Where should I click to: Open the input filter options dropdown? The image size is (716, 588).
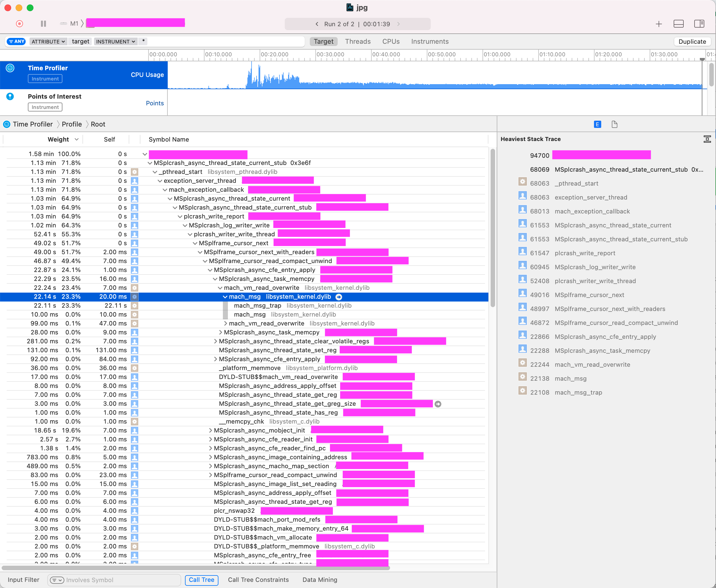pyautogui.click(x=57, y=580)
